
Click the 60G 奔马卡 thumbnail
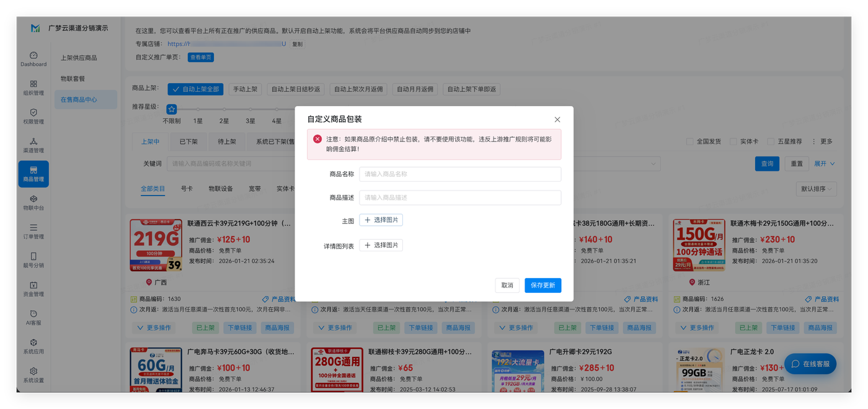click(x=156, y=370)
